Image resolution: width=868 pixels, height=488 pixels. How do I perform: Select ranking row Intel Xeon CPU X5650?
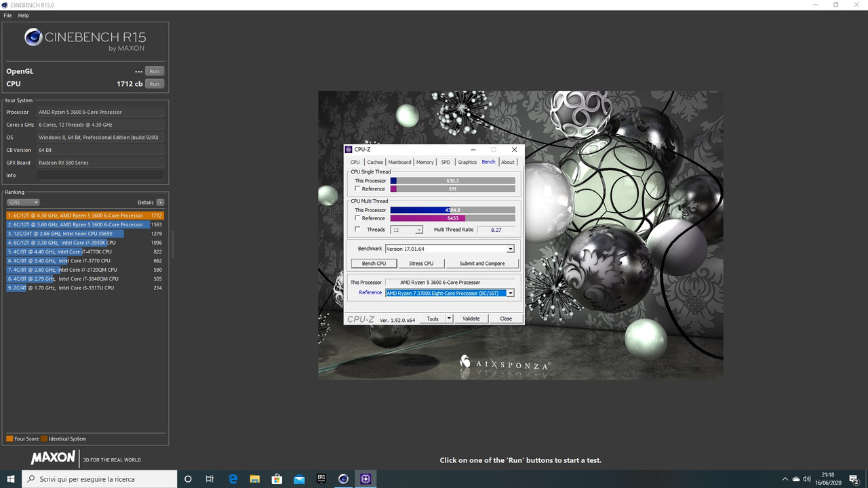[x=85, y=234]
